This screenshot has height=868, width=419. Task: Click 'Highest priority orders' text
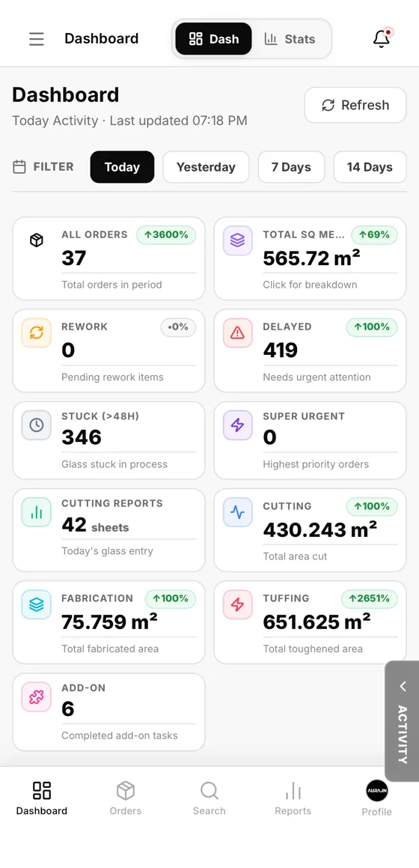tap(316, 464)
